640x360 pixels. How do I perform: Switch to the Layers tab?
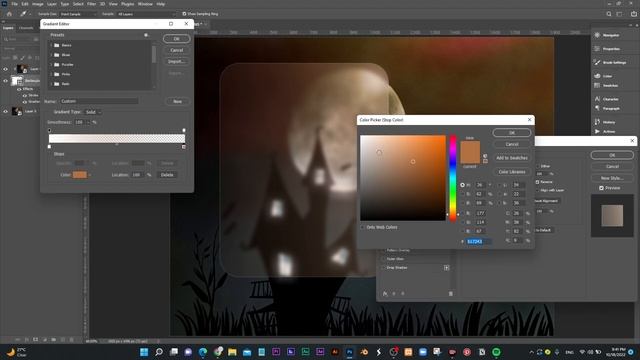[8, 28]
